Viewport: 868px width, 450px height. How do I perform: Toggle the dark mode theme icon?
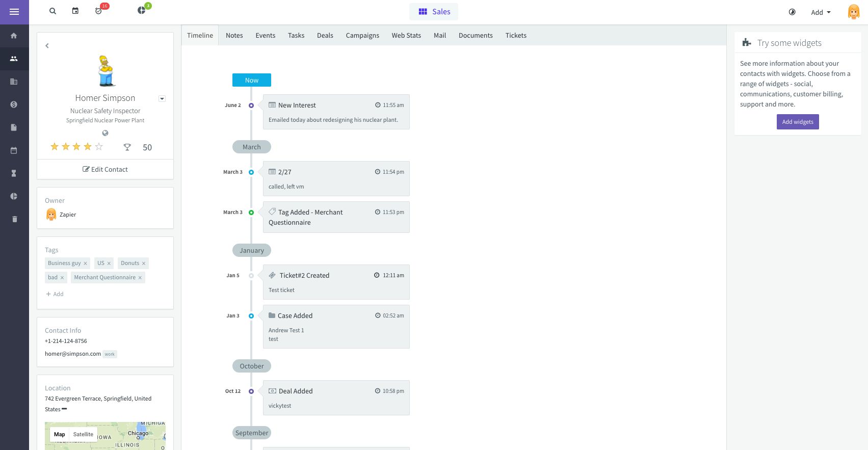[792, 12]
